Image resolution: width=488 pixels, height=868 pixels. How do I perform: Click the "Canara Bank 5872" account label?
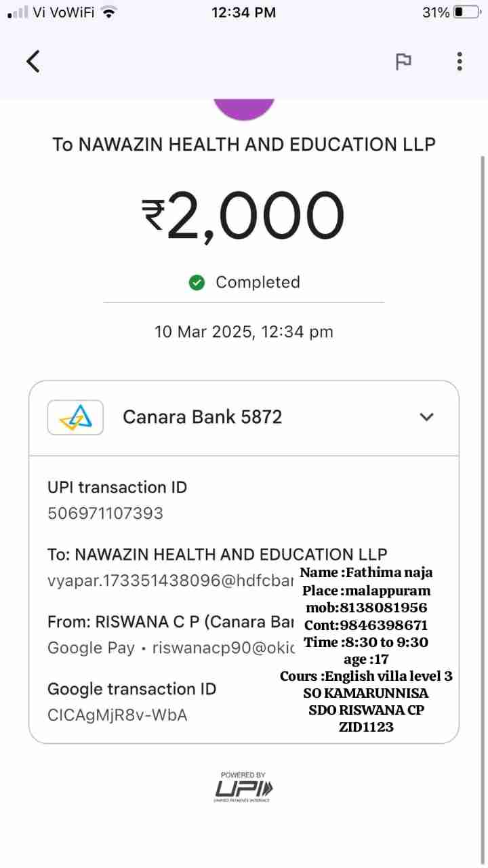tap(202, 417)
